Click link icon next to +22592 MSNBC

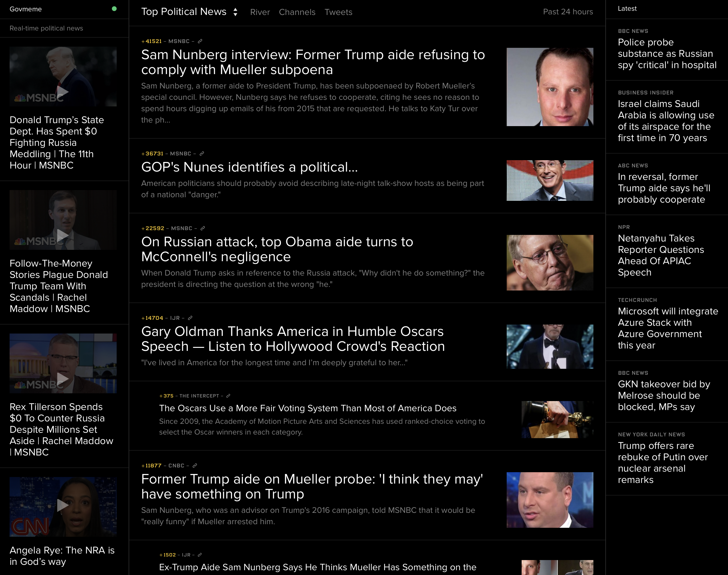203,228
